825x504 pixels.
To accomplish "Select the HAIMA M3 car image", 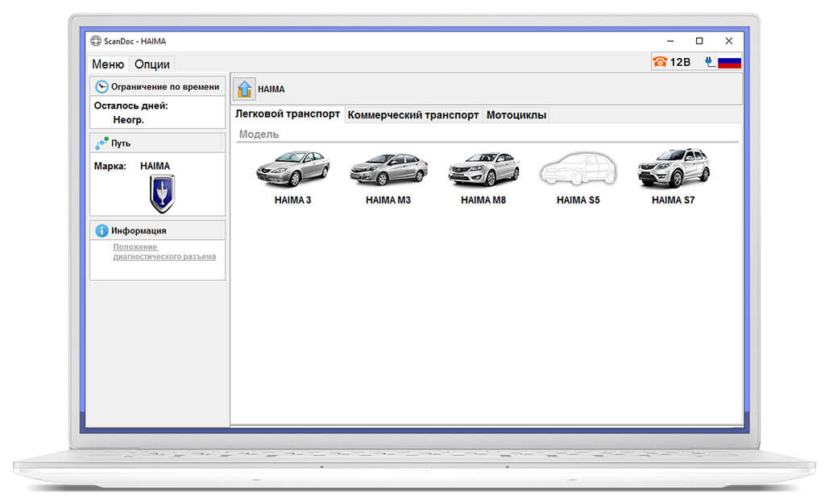I will coord(388,168).
